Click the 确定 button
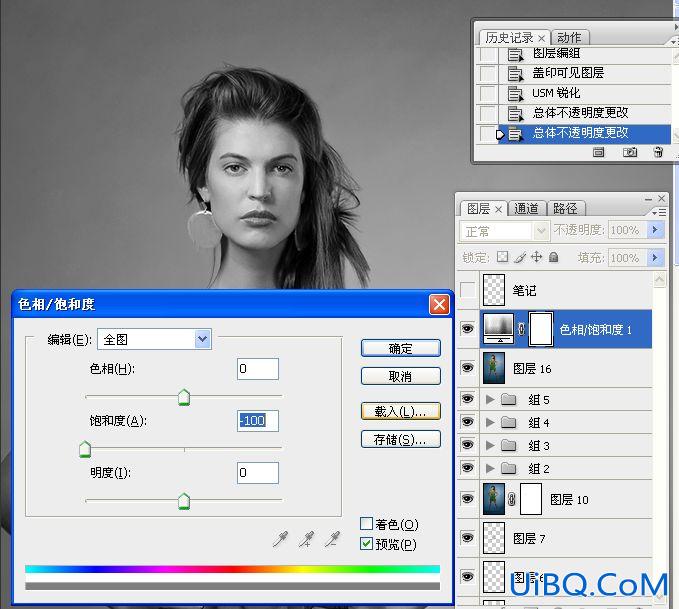This screenshot has height=609, width=679. point(401,348)
